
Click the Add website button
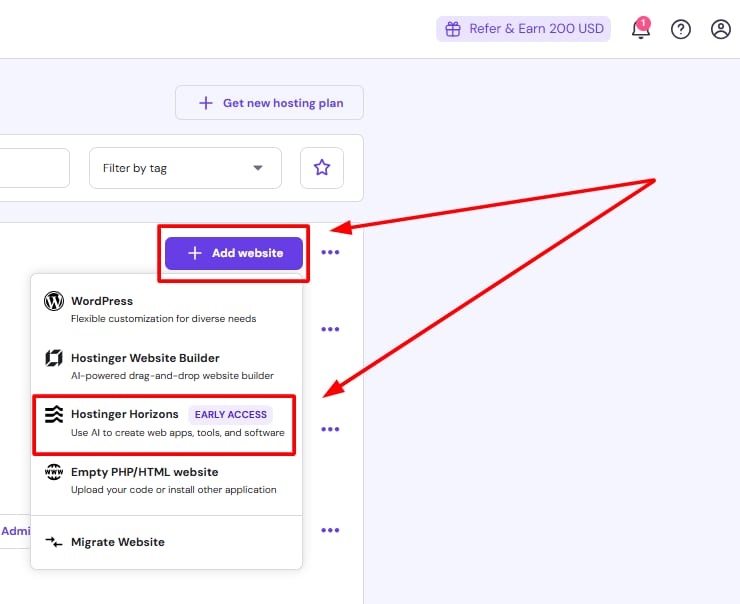234,253
